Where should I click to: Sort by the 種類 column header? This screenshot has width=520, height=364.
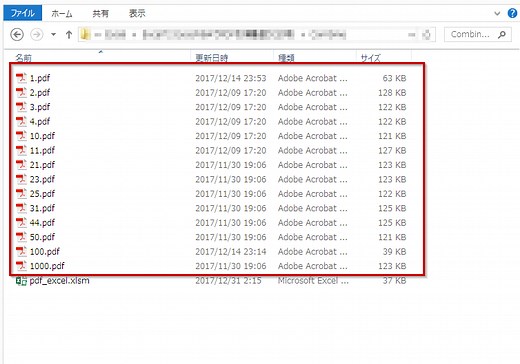pyautogui.click(x=286, y=58)
